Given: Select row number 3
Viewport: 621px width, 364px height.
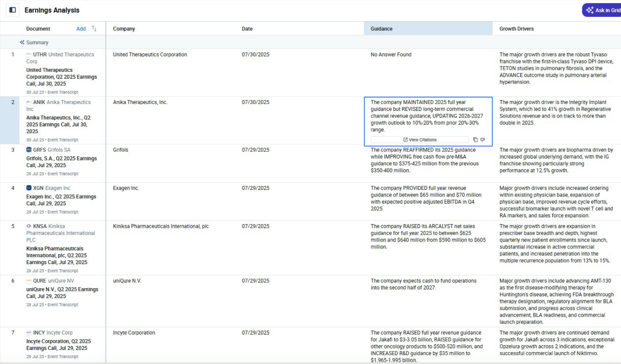Looking at the screenshot, I should (13, 150).
